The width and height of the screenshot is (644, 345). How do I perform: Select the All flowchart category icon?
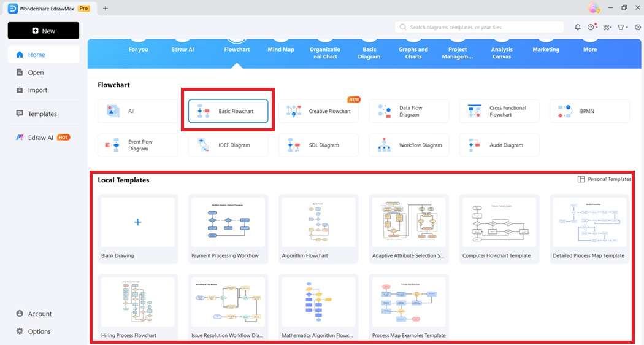click(x=113, y=111)
